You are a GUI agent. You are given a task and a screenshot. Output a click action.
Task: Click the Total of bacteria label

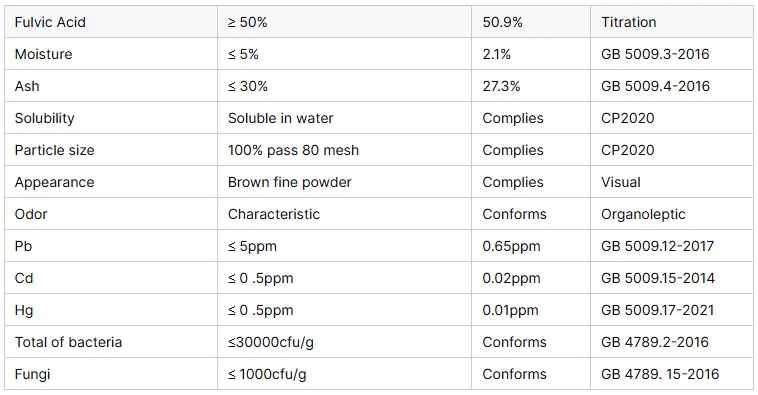[68, 342]
